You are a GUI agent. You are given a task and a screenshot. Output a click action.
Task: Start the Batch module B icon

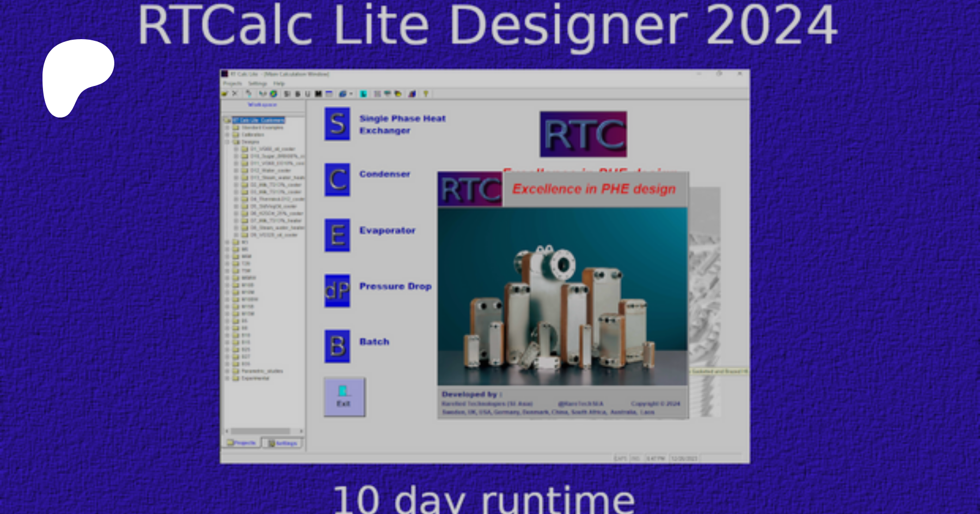pos(337,346)
